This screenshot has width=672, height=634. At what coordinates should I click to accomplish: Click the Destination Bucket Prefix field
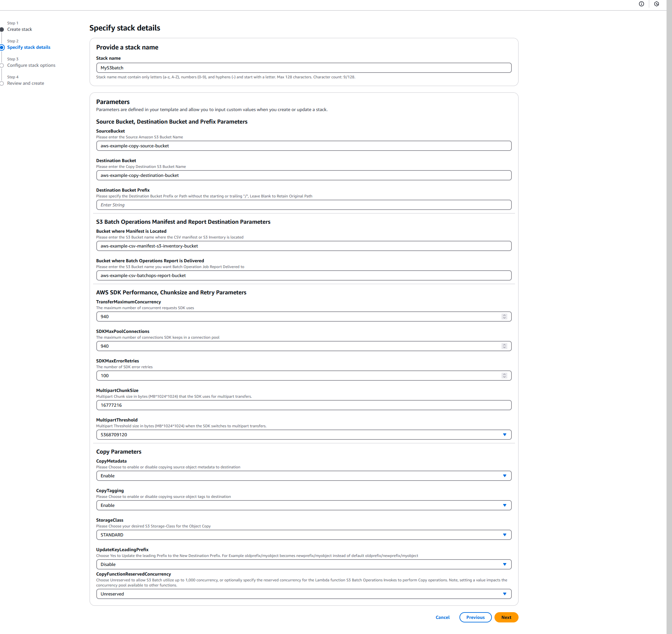click(x=303, y=204)
